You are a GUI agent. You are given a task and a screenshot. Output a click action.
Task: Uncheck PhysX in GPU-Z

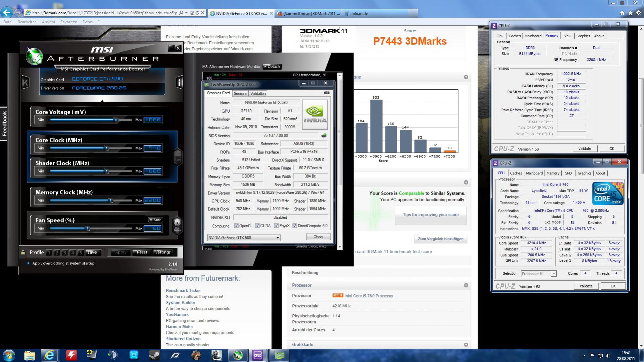[x=276, y=226]
